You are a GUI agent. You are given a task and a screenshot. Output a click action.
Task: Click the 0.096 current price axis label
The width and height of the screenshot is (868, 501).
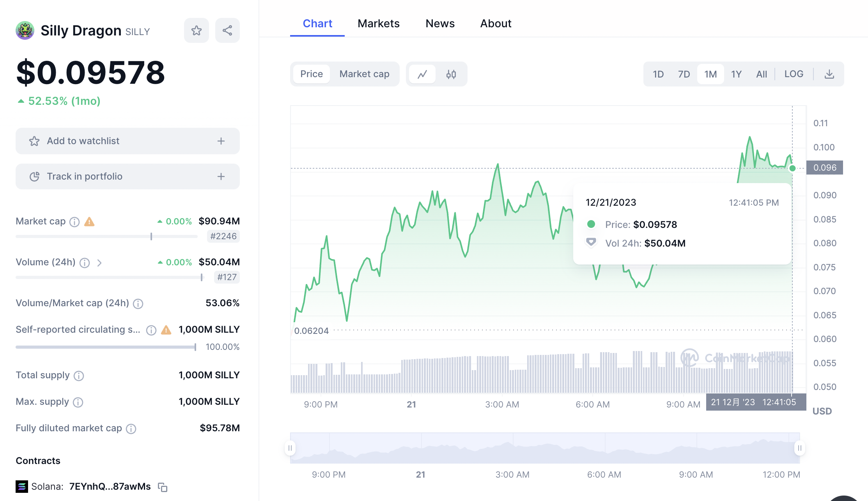point(825,168)
